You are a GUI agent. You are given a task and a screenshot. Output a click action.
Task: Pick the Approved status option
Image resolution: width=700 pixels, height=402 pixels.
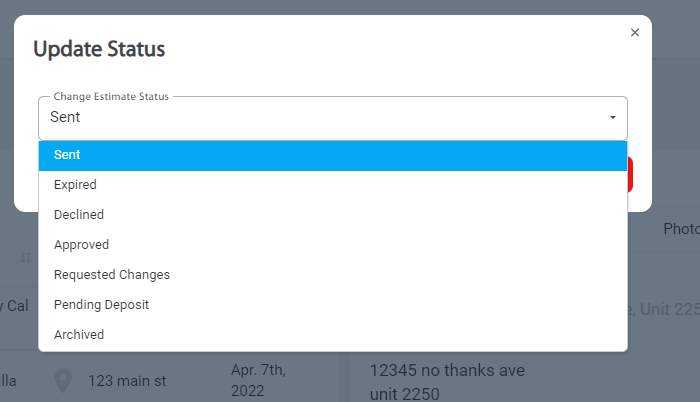tap(333, 245)
